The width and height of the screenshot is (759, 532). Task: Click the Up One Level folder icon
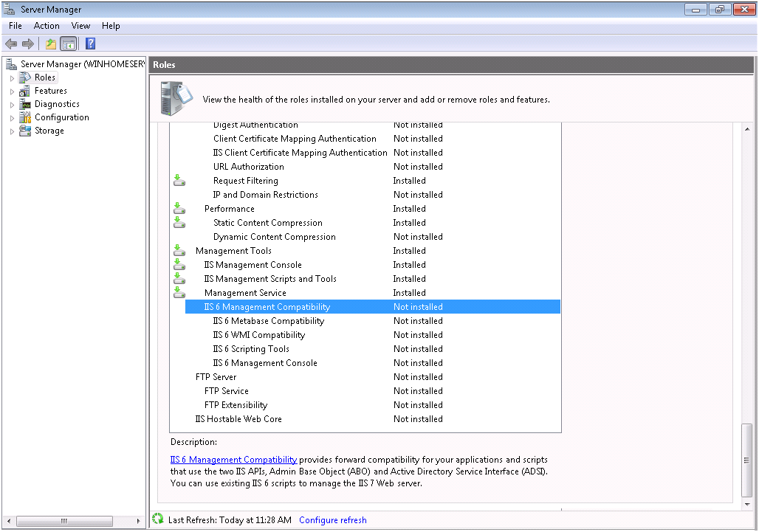pyautogui.click(x=51, y=44)
